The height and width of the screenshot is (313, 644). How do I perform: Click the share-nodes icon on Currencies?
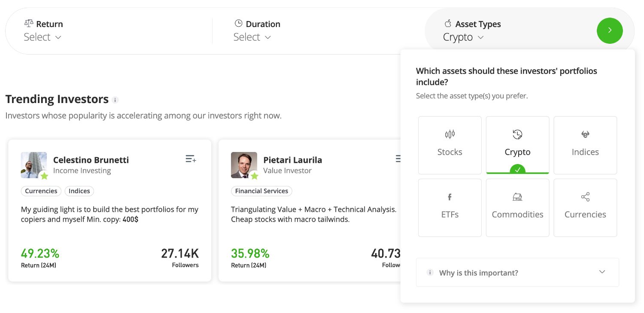(585, 197)
